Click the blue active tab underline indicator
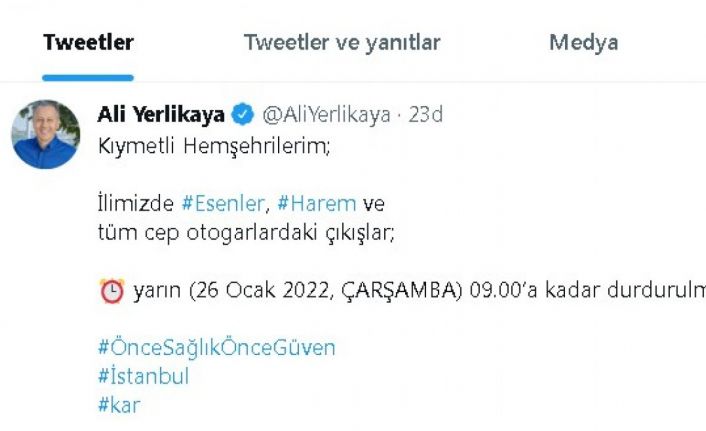 (x=88, y=78)
